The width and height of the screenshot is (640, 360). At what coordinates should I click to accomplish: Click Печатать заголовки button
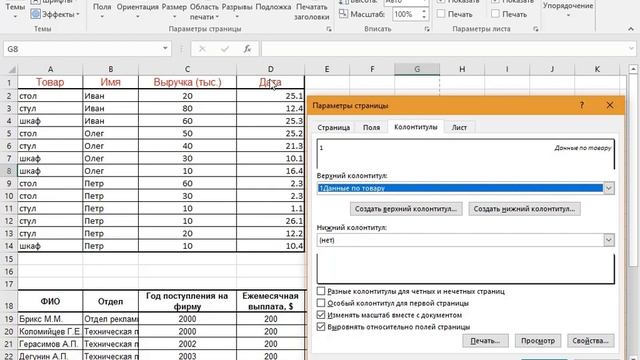[312, 11]
